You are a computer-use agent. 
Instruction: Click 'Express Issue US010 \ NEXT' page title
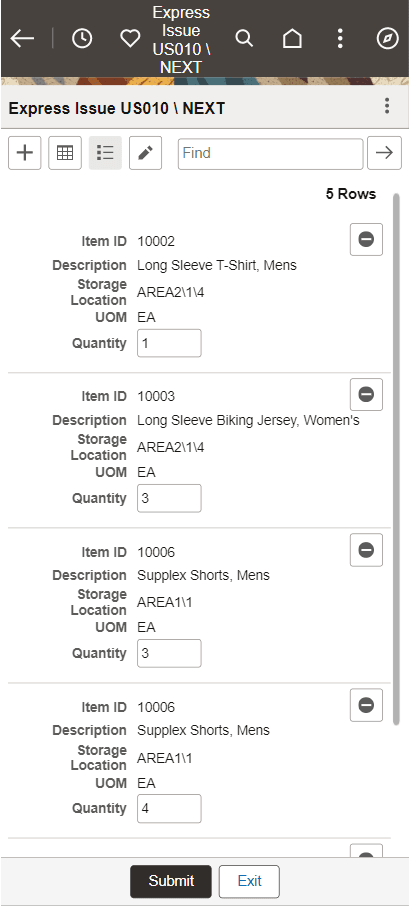(x=117, y=108)
